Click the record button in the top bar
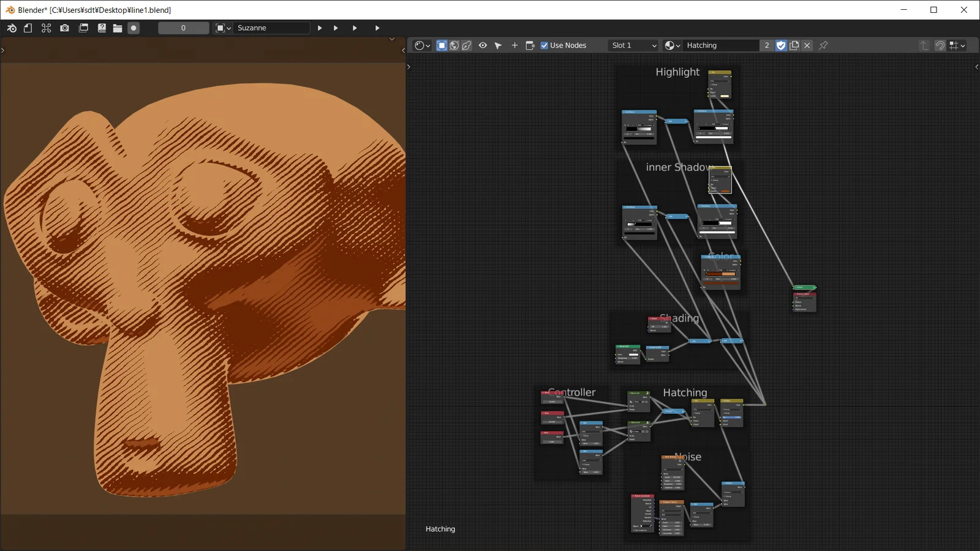This screenshot has height=551, width=980. pos(134,28)
